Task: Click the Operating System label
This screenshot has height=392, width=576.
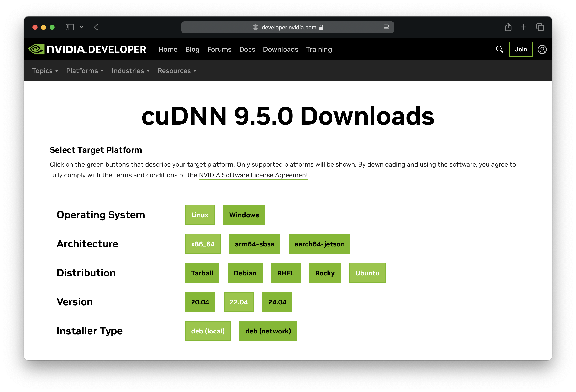Action: click(x=101, y=215)
